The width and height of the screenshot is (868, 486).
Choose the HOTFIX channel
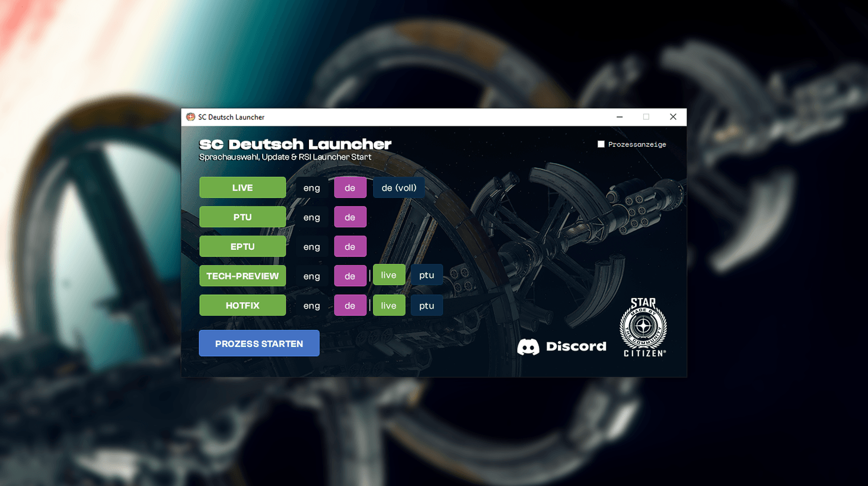[242, 306]
